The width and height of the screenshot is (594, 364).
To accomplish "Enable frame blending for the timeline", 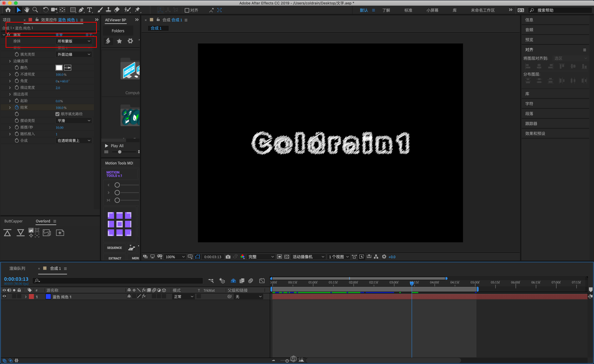I will pyautogui.click(x=242, y=281).
